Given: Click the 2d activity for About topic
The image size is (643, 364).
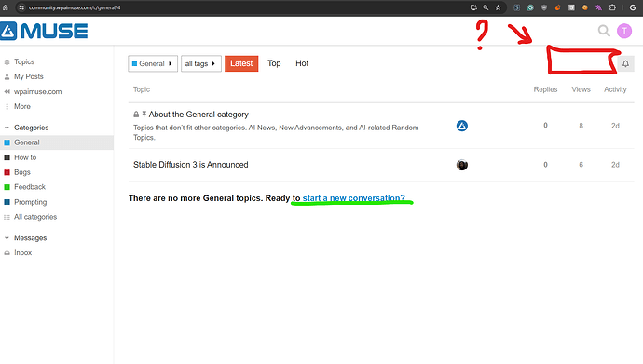Looking at the screenshot, I should tap(615, 126).
